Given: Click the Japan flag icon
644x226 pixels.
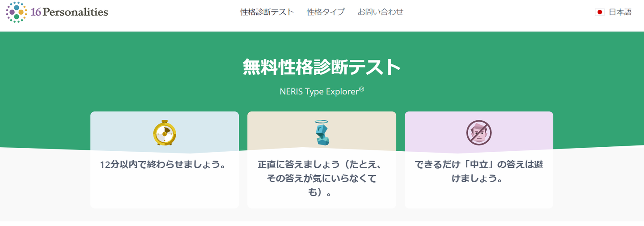Looking at the screenshot, I should pyautogui.click(x=600, y=12).
